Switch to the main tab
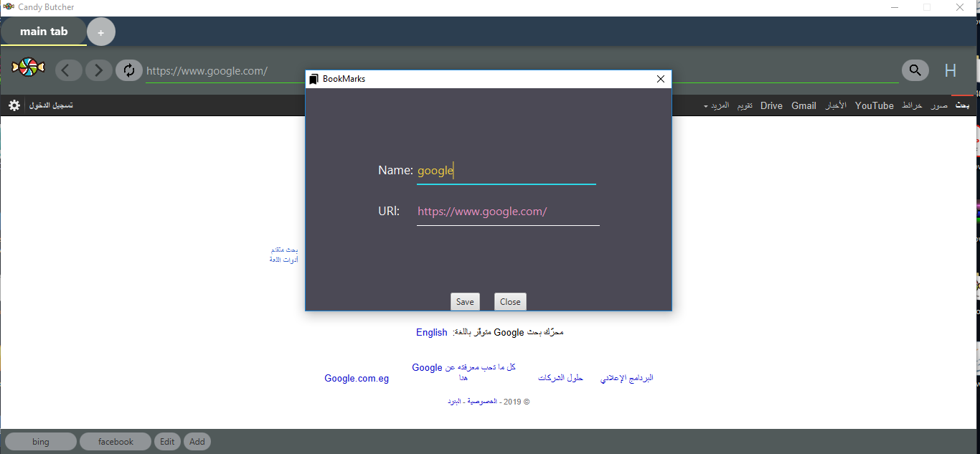The image size is (980, 454). pyautogui.click(x=43, y=32)
